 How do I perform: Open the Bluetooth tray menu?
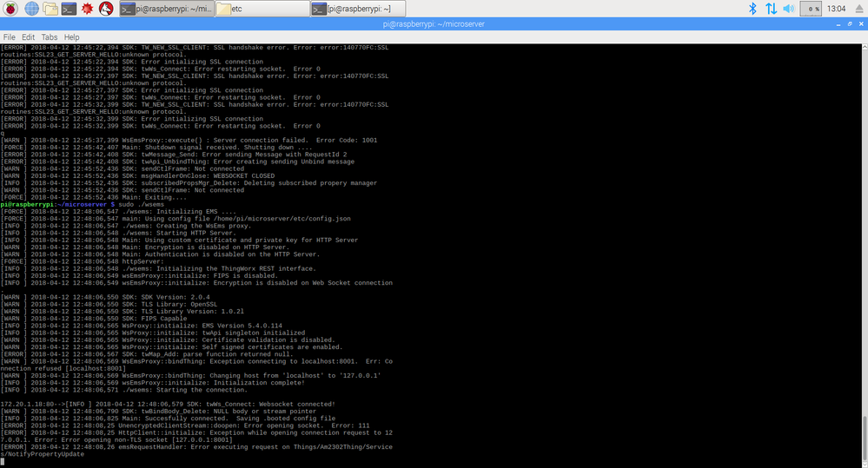(x=752, y=9)
